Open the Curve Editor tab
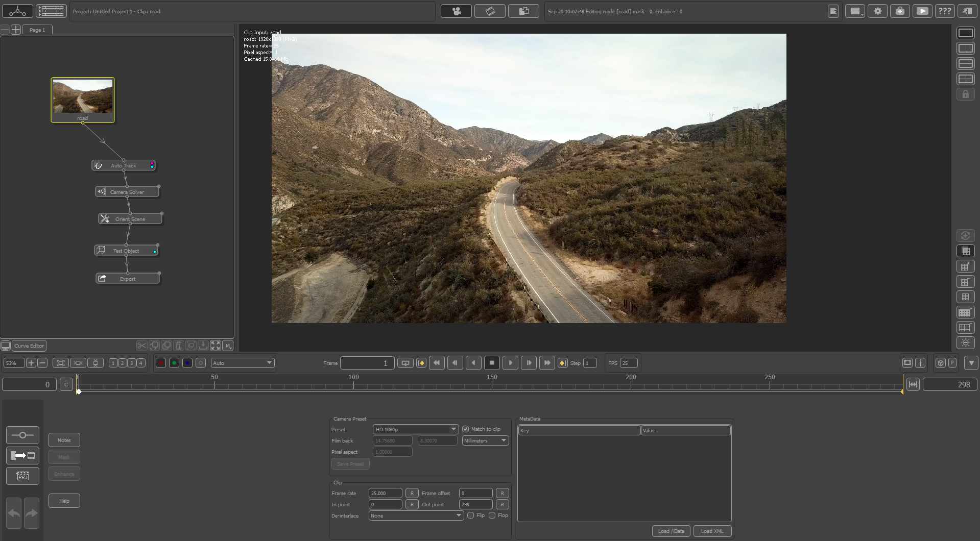The height and width of the screenshot is (541, 980). pyautogui.click(x=29, y=346)
